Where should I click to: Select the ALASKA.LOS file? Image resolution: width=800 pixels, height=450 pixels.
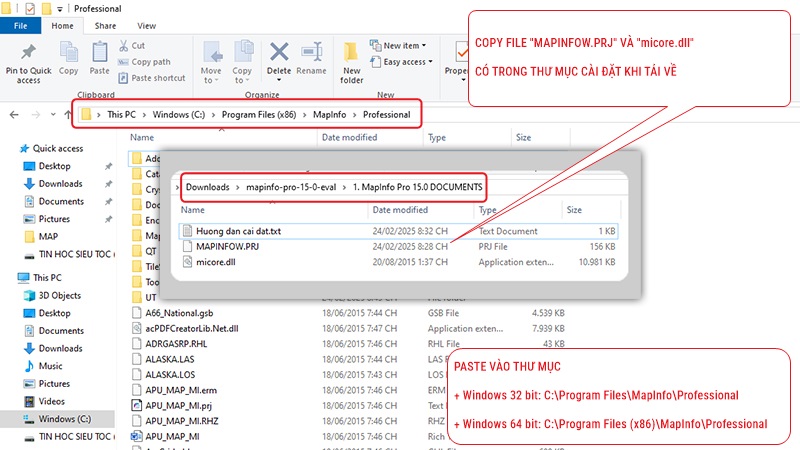pos(170,374)
